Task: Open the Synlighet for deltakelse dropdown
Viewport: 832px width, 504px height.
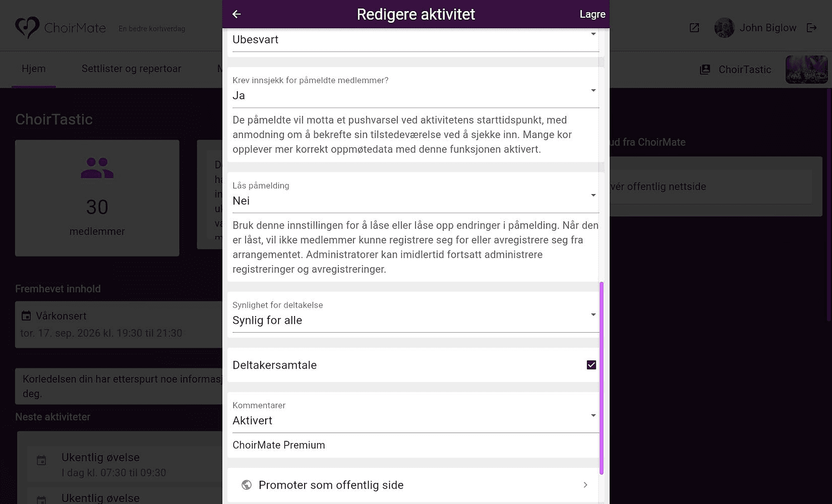Action: (415, 315)
